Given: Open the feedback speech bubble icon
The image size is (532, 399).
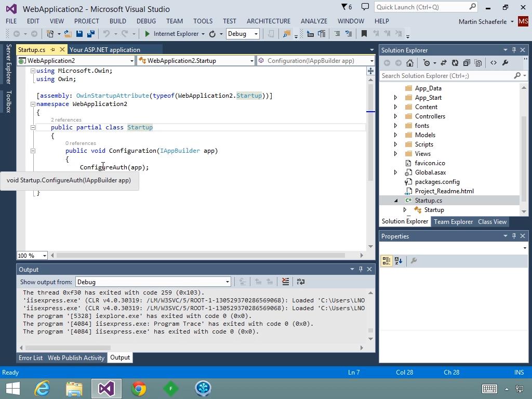Looking at the screenshot, I should (x=365, y=7).
